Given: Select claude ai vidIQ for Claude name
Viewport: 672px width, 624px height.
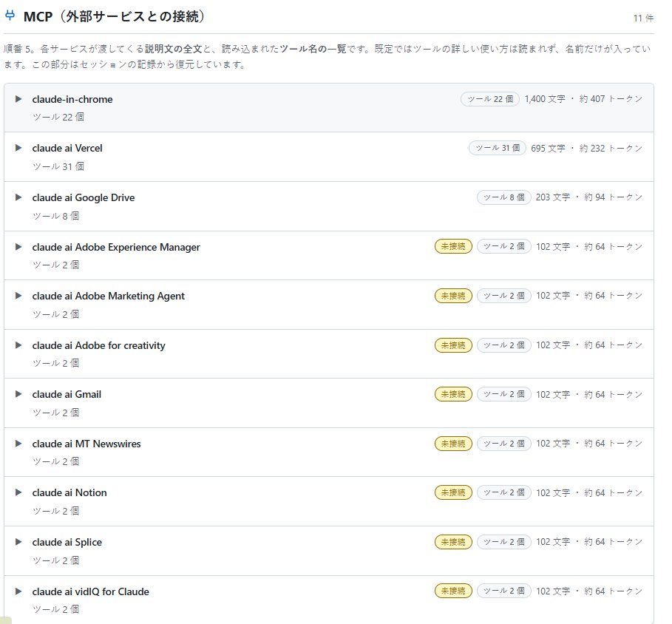Looking at the screenshot, I should tap(91, 591).
